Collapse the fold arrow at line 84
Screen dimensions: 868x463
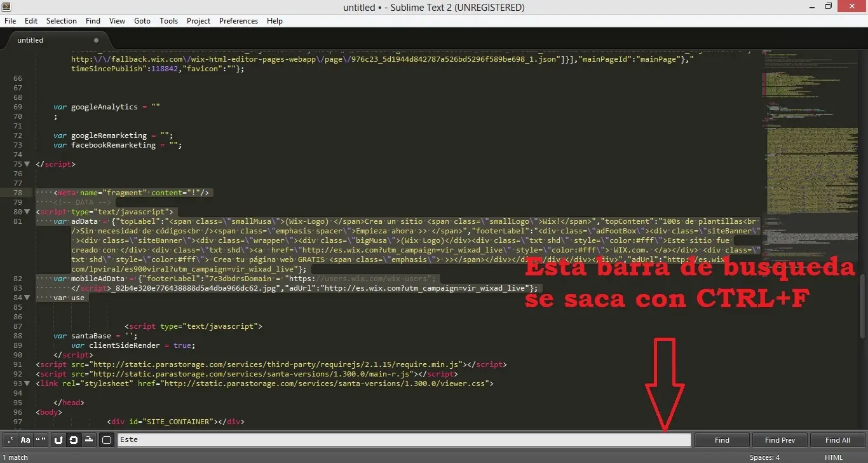27,298
